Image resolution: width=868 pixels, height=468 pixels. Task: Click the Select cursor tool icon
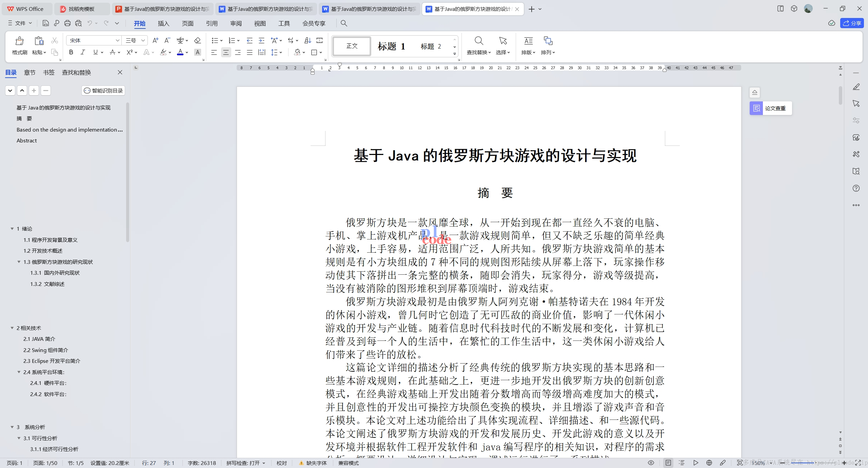click(x=503, y=41)
